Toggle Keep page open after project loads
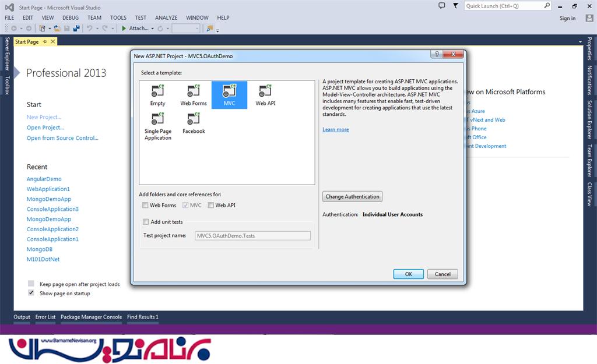This screenshot has height=364, width=597. (x=31, y=284)
